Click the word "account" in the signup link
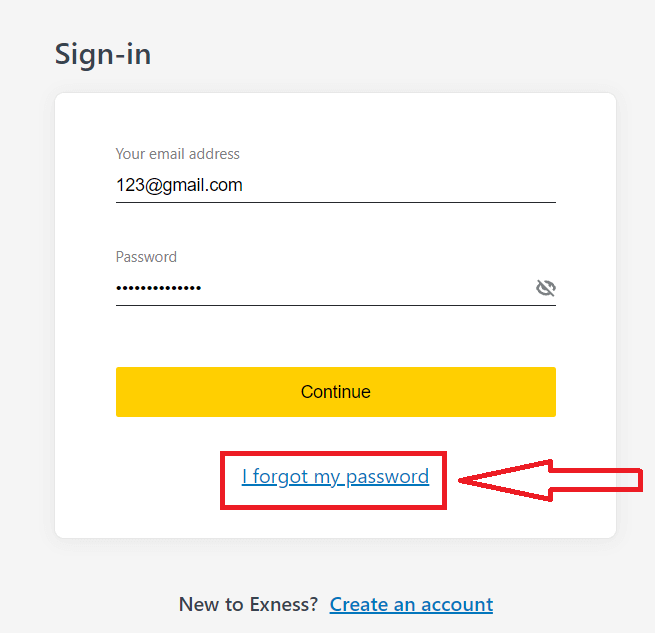The image size is (655, 633). point(456,604)
